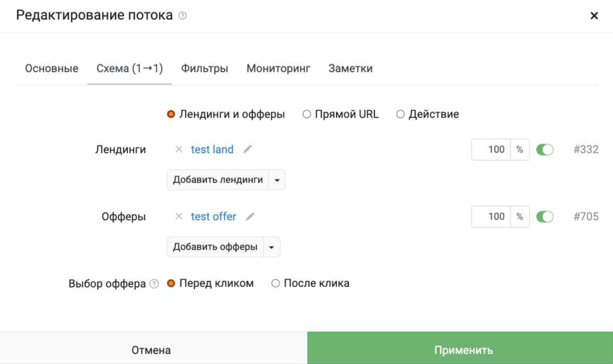
Task: Expand Добавить офферы dropdown arrow
Action: (271, 247)
